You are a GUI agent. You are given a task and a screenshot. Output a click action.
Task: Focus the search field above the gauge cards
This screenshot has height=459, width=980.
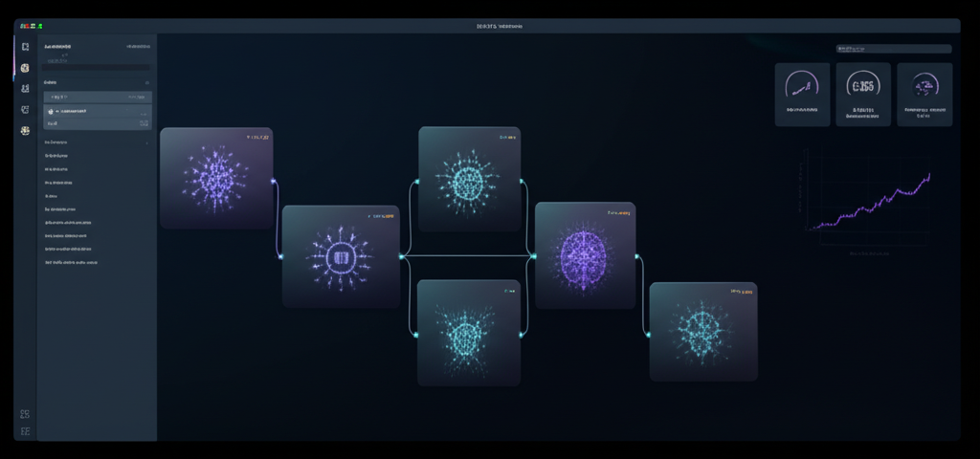point(894,49)
